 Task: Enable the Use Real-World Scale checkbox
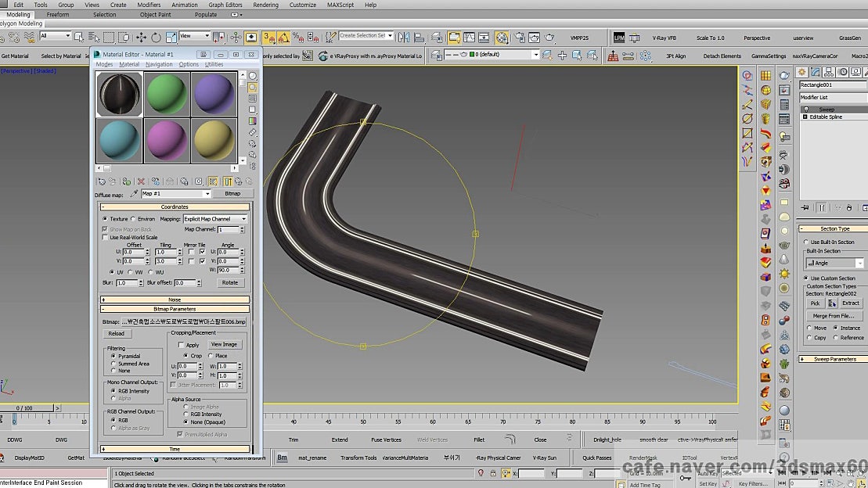pos(103,237)
